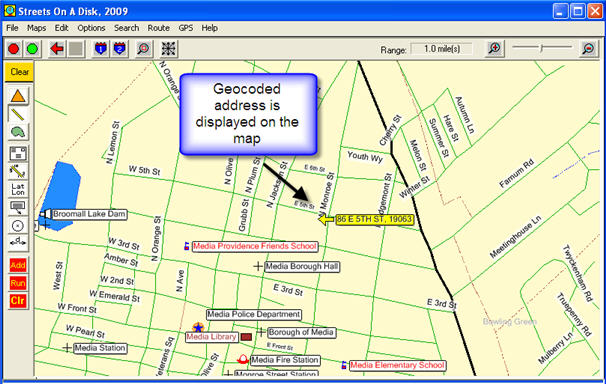The height and width of the screenshot is (384, 606).
Task: Select the orange triangle drawing tool
Action: (x=18, y=96)
